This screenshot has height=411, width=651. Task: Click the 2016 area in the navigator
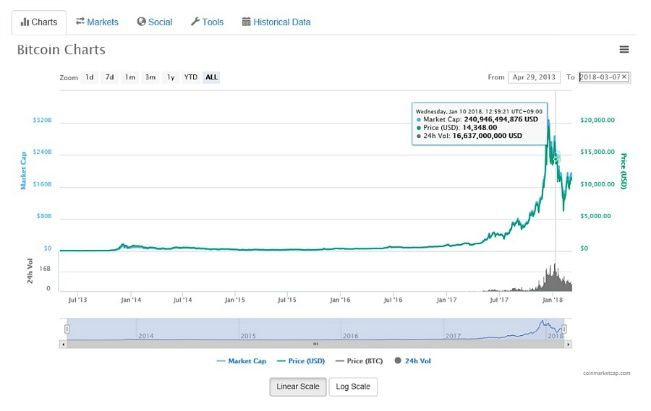coord(350,335)
